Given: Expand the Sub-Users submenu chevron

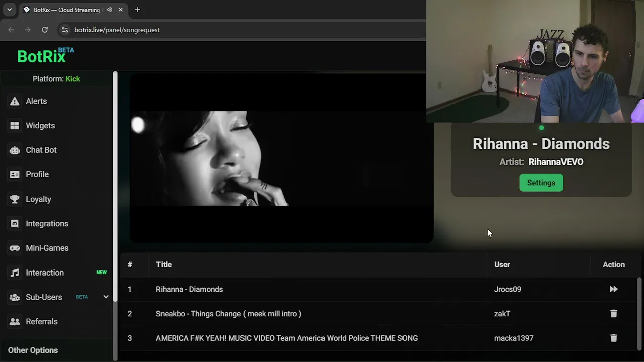Looking at the screenshot, I should coord(106,297).
